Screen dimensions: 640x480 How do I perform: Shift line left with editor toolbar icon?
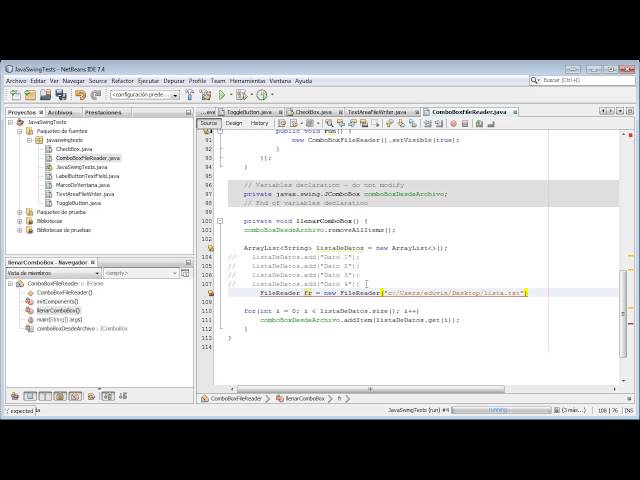pos(427,123)
